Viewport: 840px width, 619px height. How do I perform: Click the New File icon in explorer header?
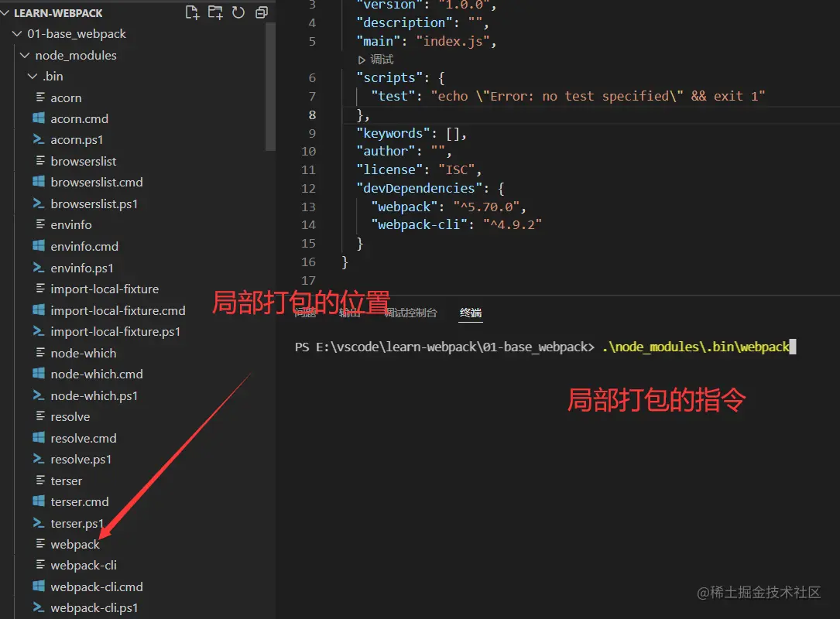point(192,12)
